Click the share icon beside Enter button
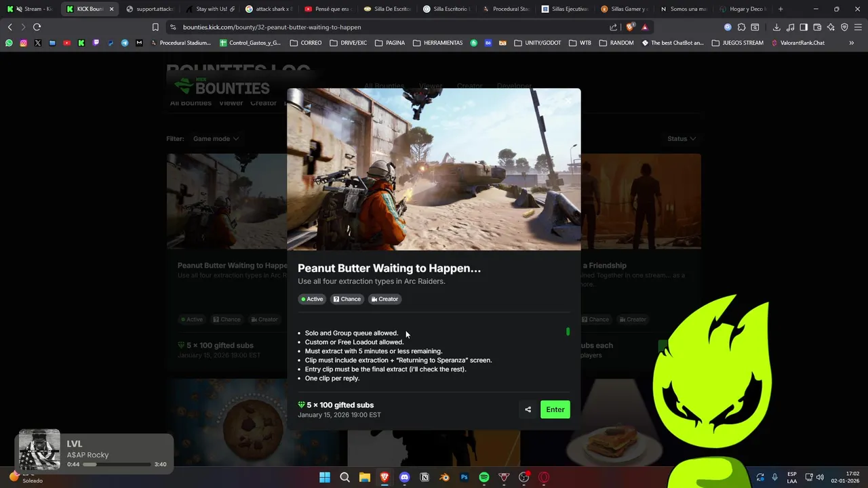868x488 pixels. 528,409
